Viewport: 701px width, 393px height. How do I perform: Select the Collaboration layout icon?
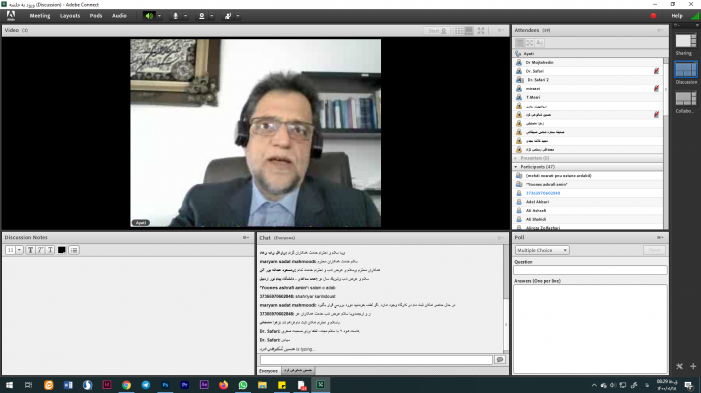pos(685,98)
